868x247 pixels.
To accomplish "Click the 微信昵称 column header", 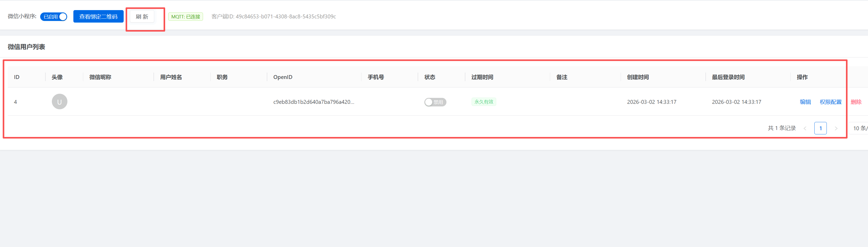I will click(100, 77).
